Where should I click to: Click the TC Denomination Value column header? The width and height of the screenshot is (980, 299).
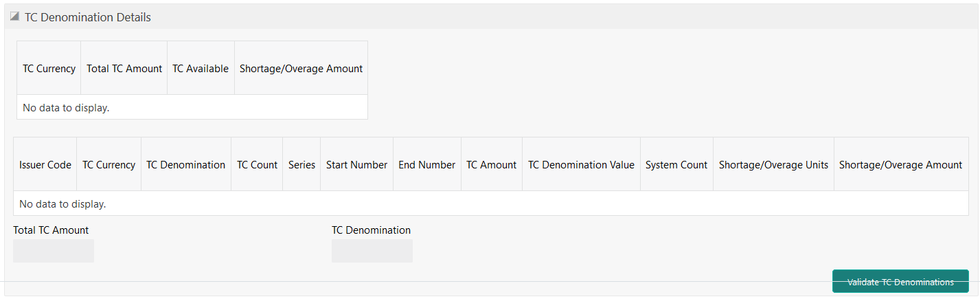[x=581, y=165]
